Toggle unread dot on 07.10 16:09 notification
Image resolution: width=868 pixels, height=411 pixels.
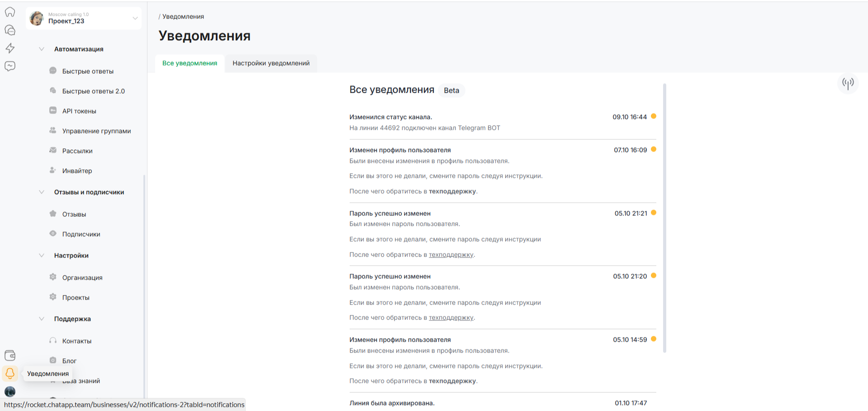pyautogui.click(x=654, y=149)
